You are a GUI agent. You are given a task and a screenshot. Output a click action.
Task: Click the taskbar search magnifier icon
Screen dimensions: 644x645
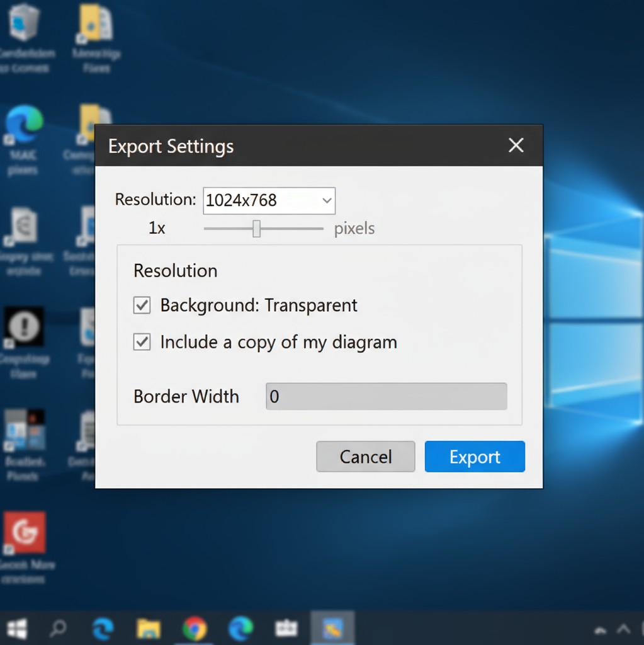click(59, 628)
